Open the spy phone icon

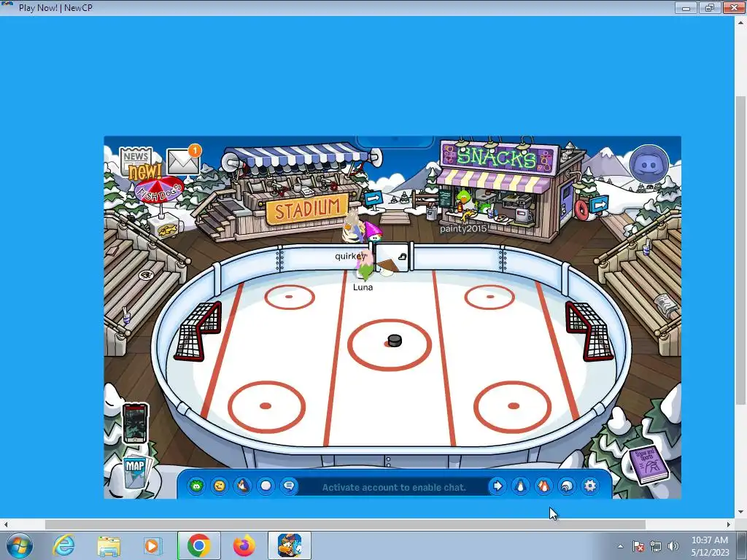[x=135, y=424]
